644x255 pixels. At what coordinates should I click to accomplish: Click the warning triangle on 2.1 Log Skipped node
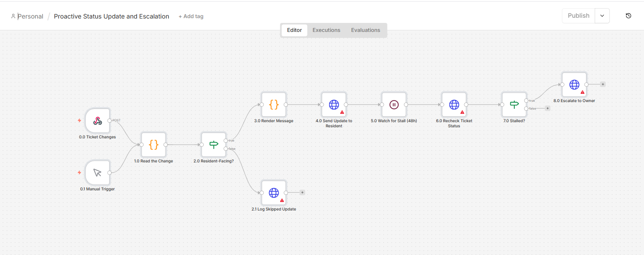click(x=282, y=200)
